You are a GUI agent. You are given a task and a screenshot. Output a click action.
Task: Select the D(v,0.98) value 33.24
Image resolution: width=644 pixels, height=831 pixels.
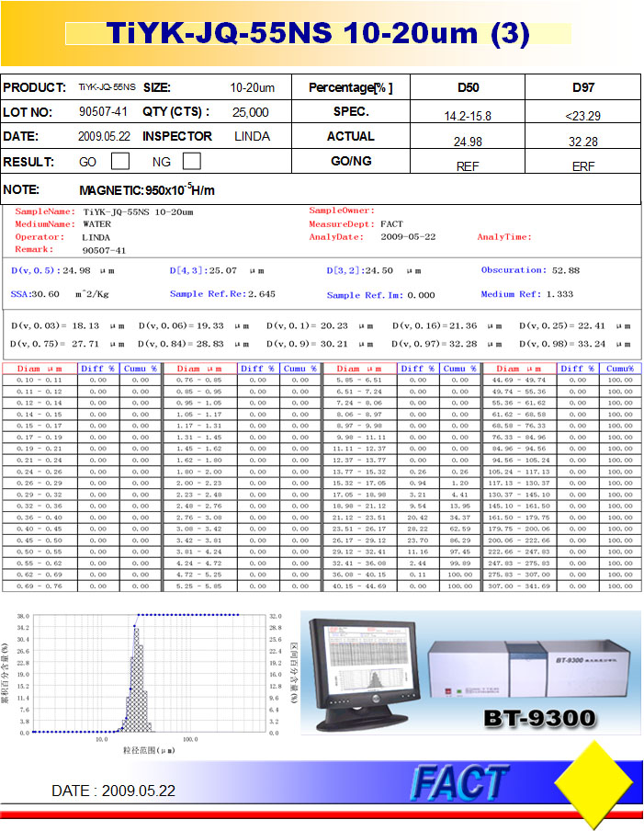[x=592, y=344]
